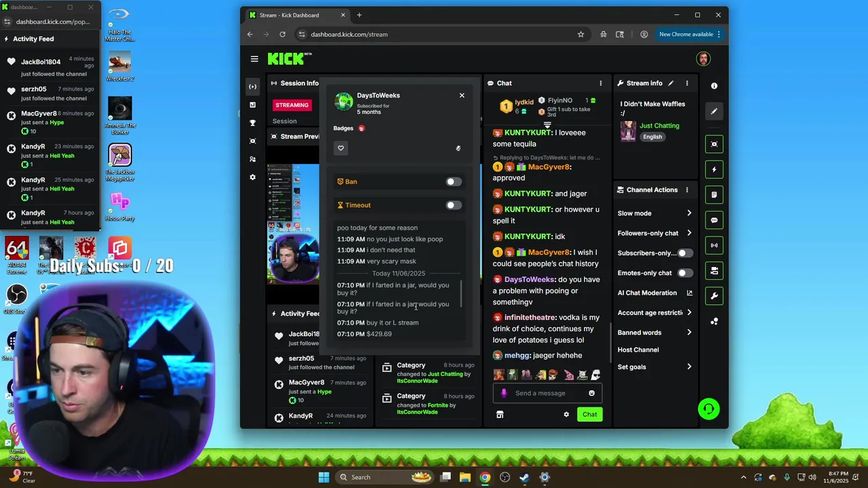Open the Stream info three-dot menu
This screenshot has width=868, height=488.
click(687, 83)
